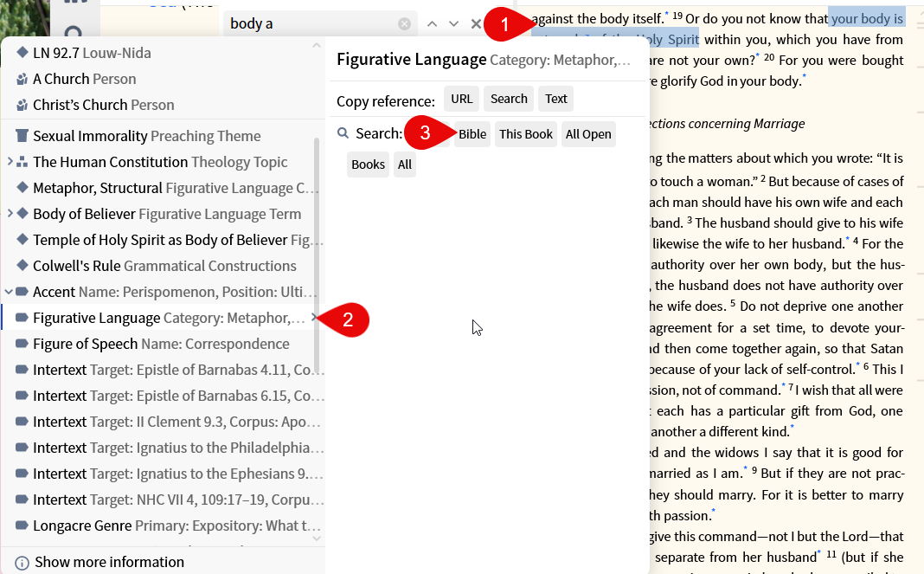
Task: Open Colwell's Rule Grammatical Constructions
Action: tap(163, 266)
